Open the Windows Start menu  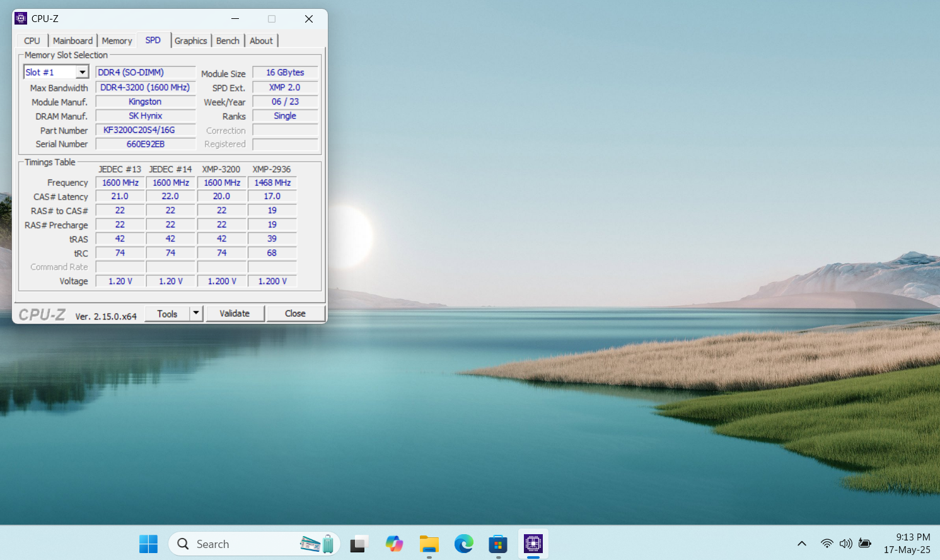[x=148, y=544]
